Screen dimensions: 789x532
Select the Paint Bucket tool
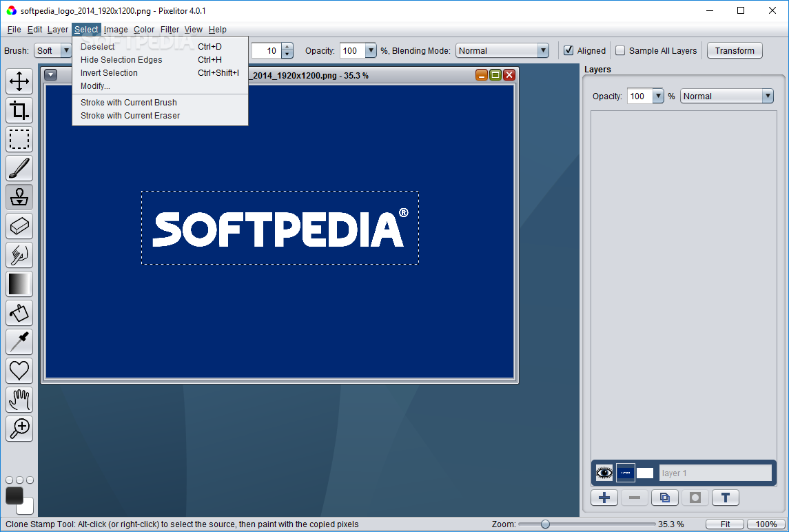click(19, 313)
